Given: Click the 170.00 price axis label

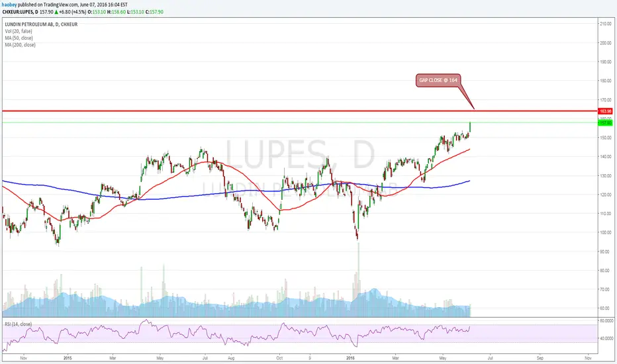Looking at the screenshot, I should tap(606, 100).
